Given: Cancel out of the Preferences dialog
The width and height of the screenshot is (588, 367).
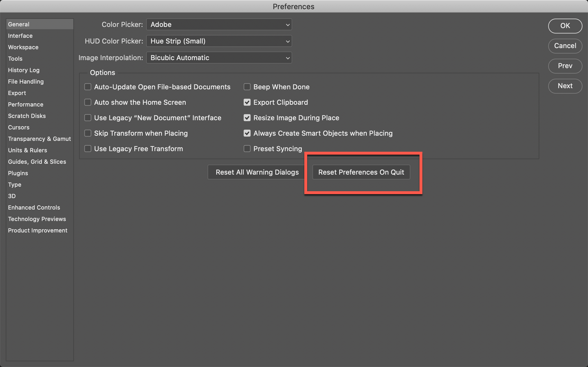Looking at the screenshot, I should coord(565,46).
